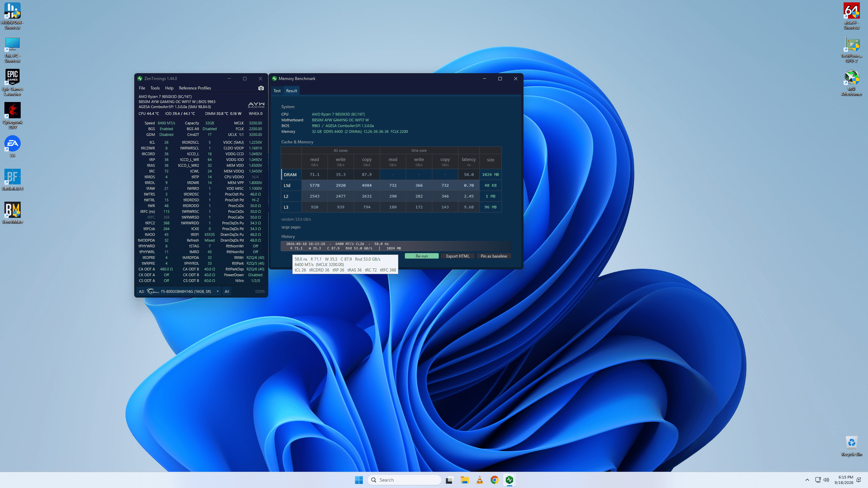Click the All button beside the DIMM selector

(227, 291)
